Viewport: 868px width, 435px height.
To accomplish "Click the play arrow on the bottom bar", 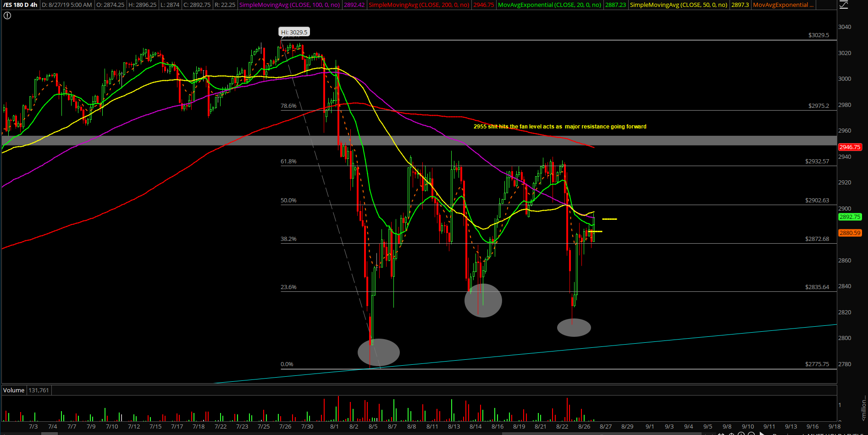I will pos(762,434).
